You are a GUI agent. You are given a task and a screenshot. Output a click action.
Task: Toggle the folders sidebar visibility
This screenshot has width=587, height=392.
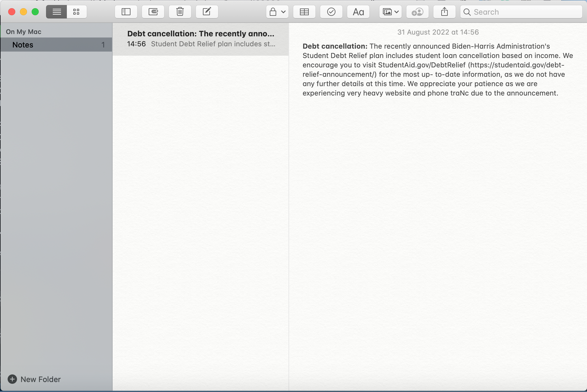click(x=126, y=12)
